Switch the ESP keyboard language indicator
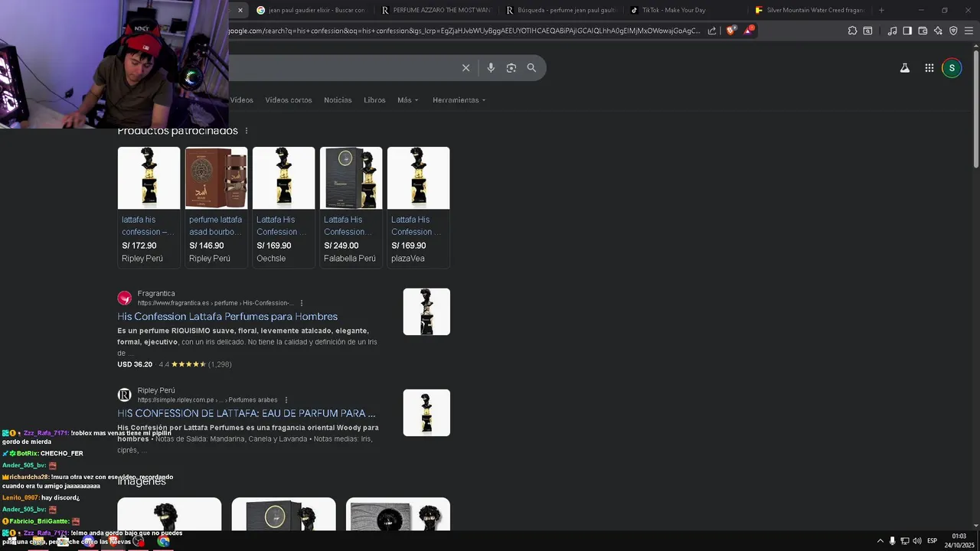 [x=932, y=541]
